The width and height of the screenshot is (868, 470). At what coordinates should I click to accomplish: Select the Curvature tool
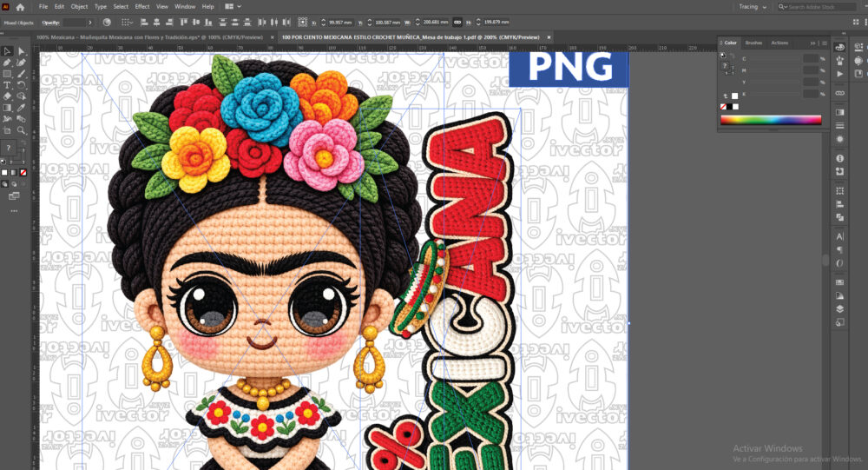pyautogui.click(x=21, y=63)
